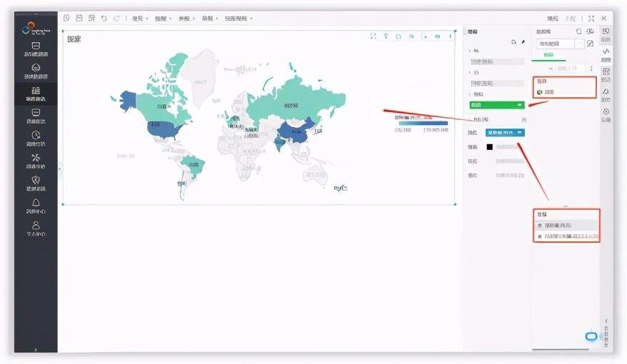Click the redo arrow in top toolbar

[x=116, y=18]
